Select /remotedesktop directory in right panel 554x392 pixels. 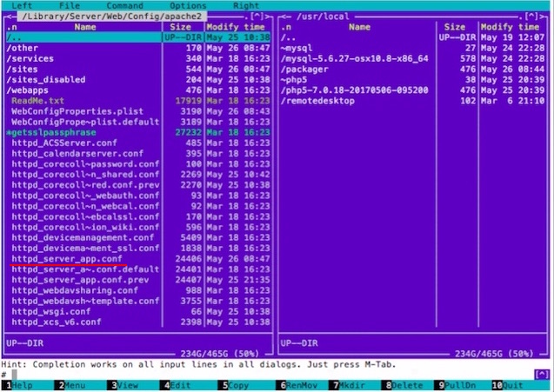pos(412,101)
